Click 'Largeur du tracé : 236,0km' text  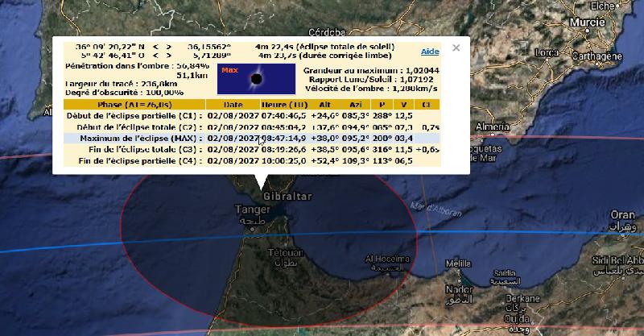click(122, 84)
